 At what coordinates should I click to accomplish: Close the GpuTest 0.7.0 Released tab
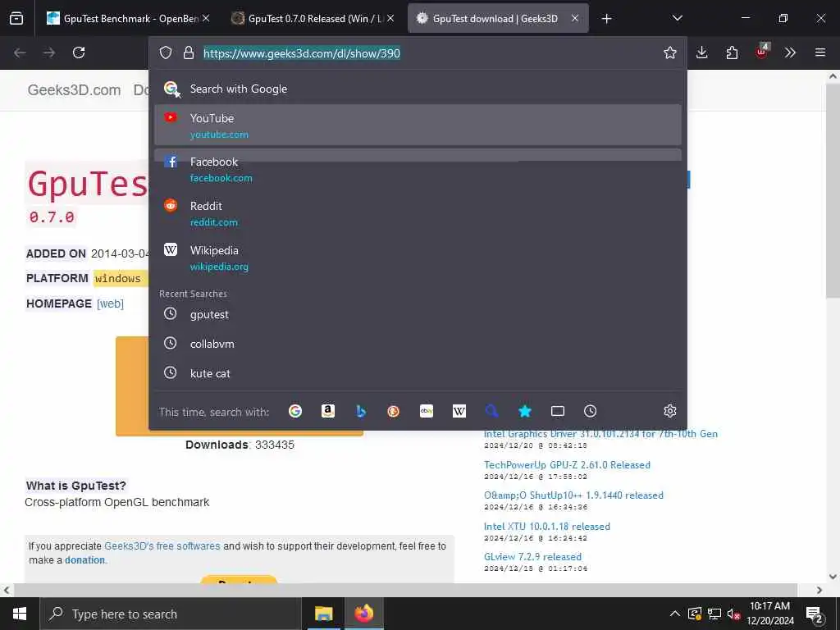(x=390, y=18)
